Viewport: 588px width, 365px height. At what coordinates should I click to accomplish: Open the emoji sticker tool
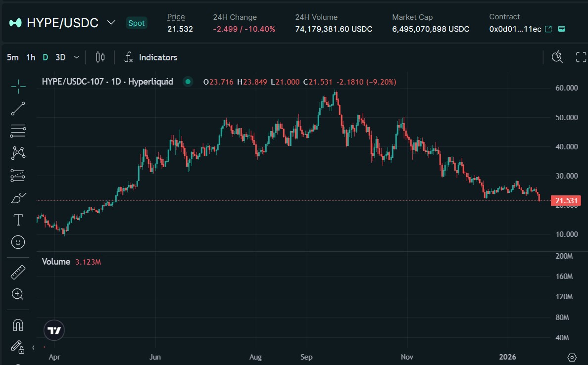pyautogui.click(x=18, y=242)
